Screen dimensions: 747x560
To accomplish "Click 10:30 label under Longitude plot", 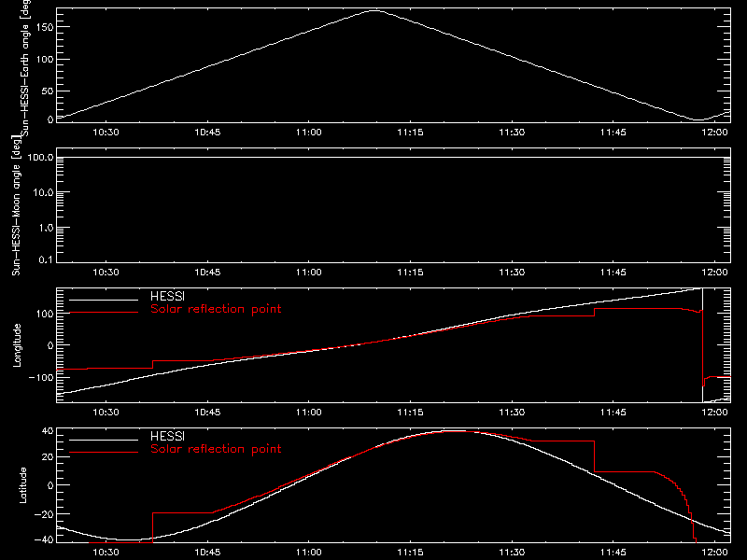I will [x=106, y=413].
